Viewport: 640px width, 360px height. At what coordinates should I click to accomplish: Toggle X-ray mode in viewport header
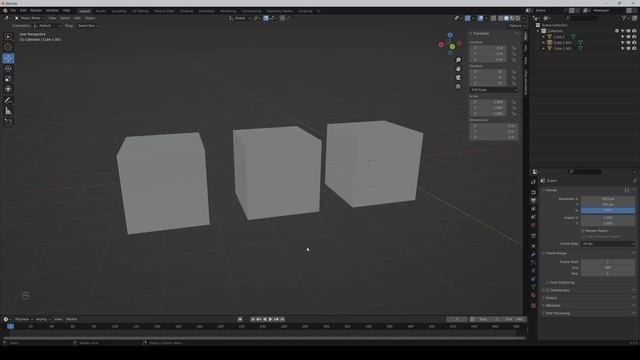click(x=493, y=18)
